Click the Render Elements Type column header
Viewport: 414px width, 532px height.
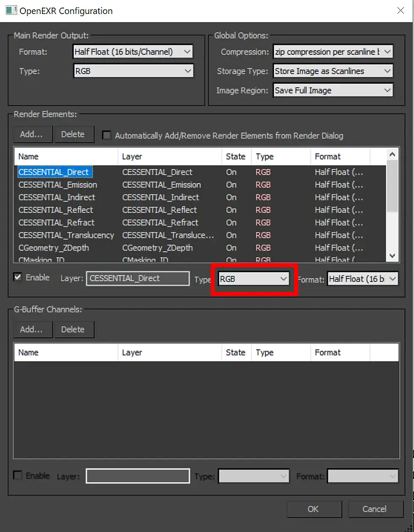point(281,157)
